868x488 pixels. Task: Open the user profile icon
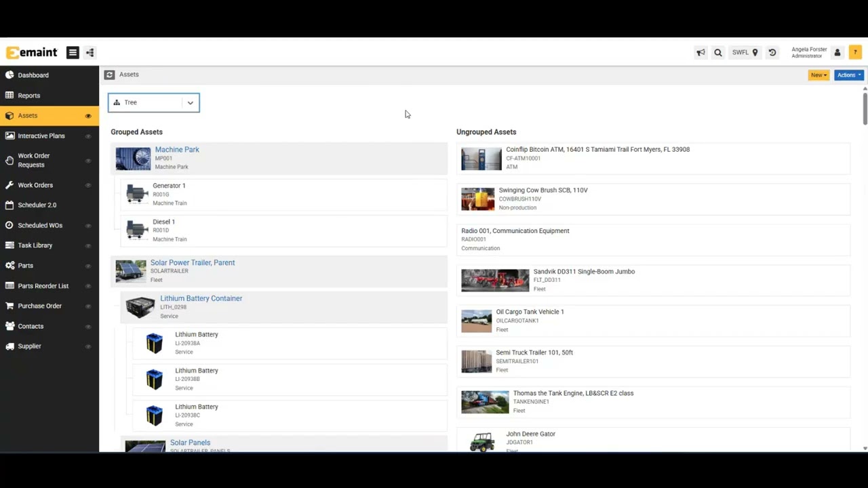click(837, 53)
